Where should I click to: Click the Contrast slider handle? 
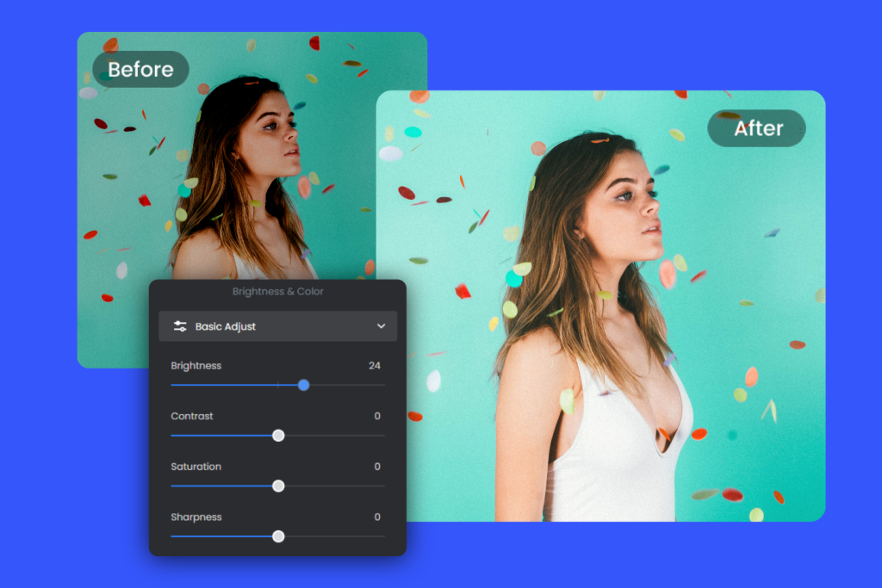click(x=277, y=436)
